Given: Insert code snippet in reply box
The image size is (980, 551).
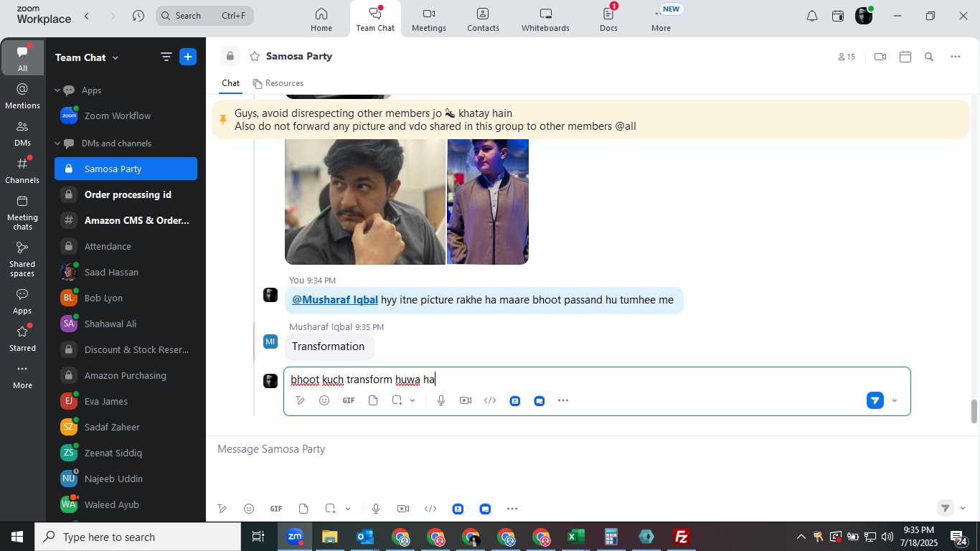Looking at the screenshot, I should pos(490,400).
